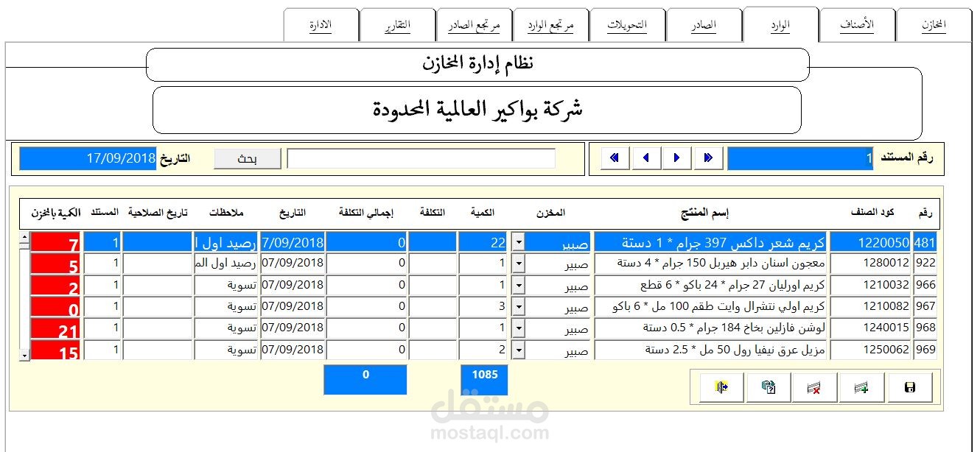
Task: Open the التقارير tab
Action: pos(397,23)
